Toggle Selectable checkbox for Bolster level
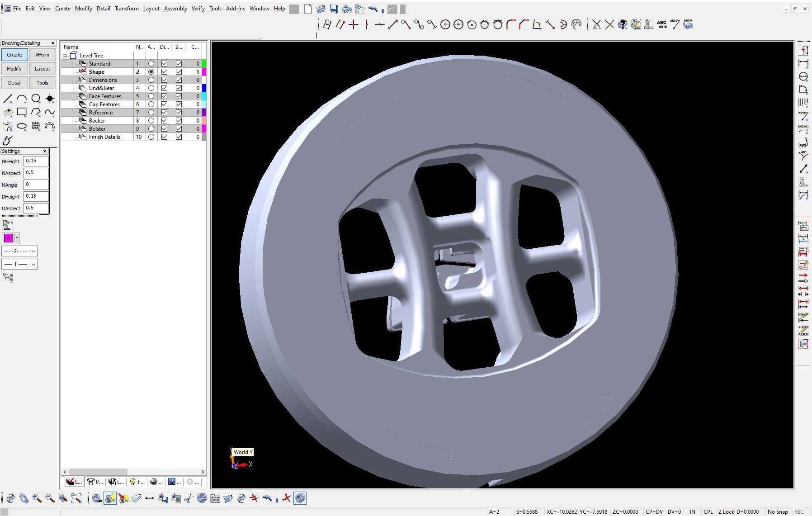Image resolution: width=812 pixels, height=516 pixels. point(179,129)
